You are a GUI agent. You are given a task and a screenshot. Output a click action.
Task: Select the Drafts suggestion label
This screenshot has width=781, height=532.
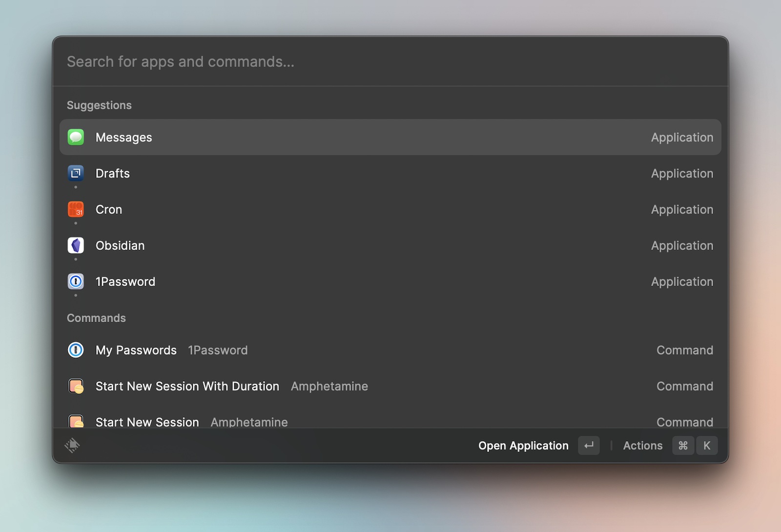[113, 174]
